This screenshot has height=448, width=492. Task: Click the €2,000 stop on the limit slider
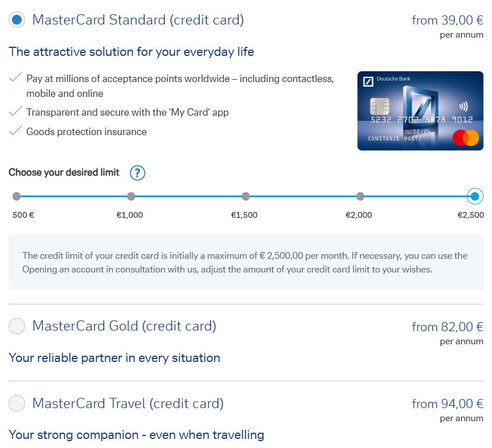pos(360,196)
